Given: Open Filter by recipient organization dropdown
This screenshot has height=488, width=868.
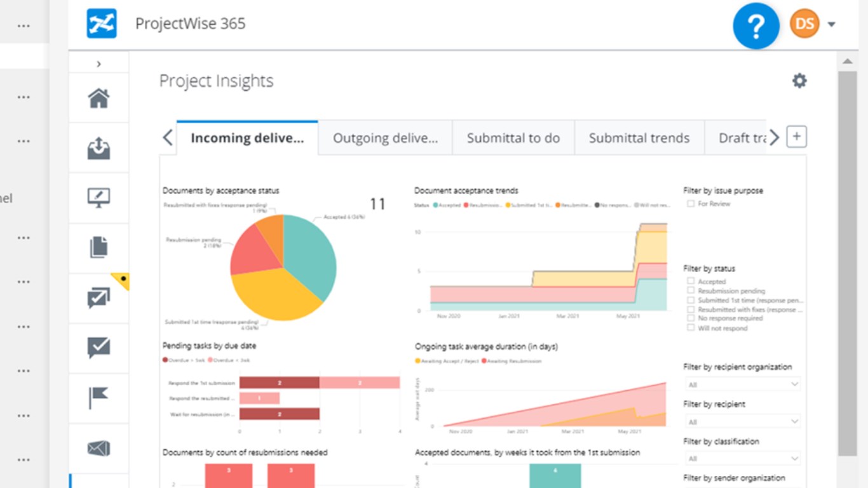Looking at the screenshot, I should coord(743,384).
